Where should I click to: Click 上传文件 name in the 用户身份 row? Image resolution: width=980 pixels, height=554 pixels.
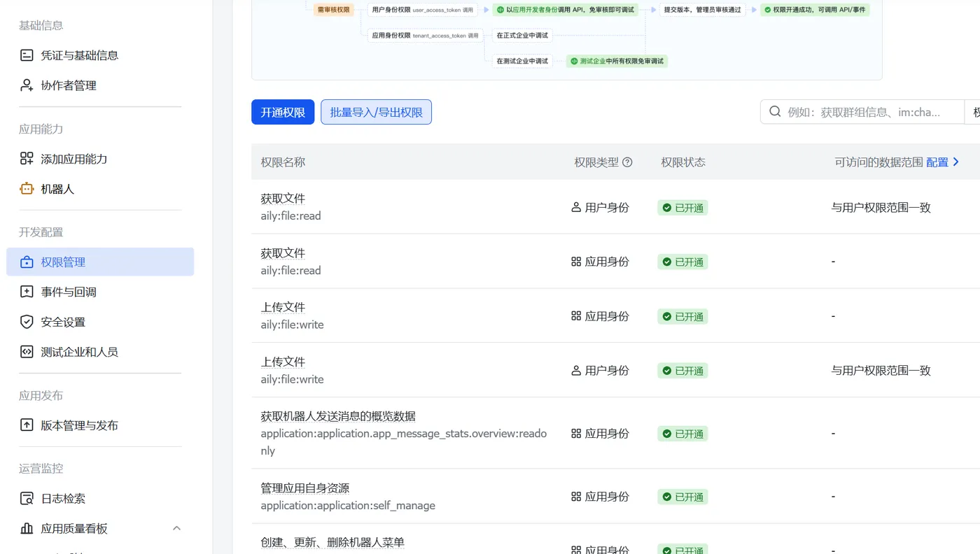point(283,362)
